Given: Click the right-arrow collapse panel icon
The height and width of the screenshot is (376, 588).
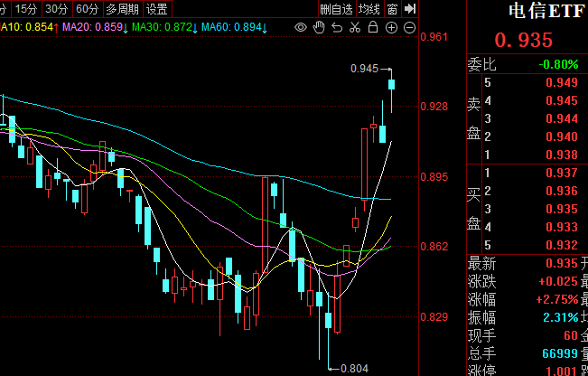Looking at the screenshot, I should (411, 9).
